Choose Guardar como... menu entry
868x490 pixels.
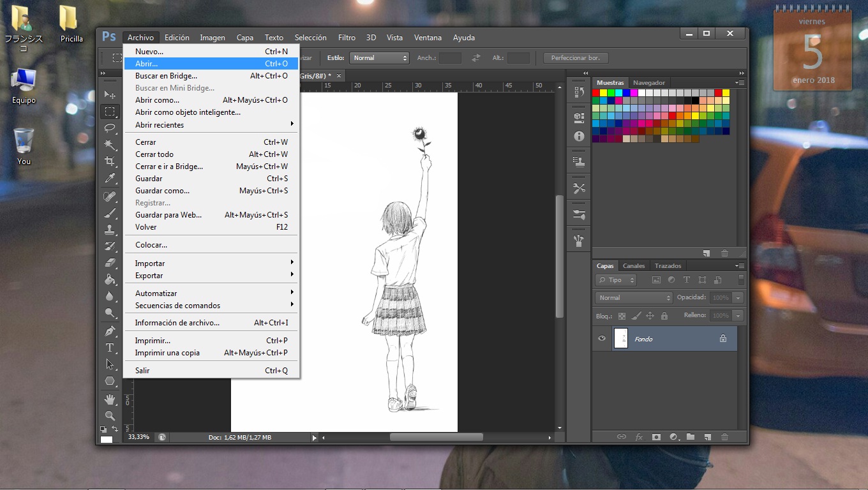tap(211, 191)
